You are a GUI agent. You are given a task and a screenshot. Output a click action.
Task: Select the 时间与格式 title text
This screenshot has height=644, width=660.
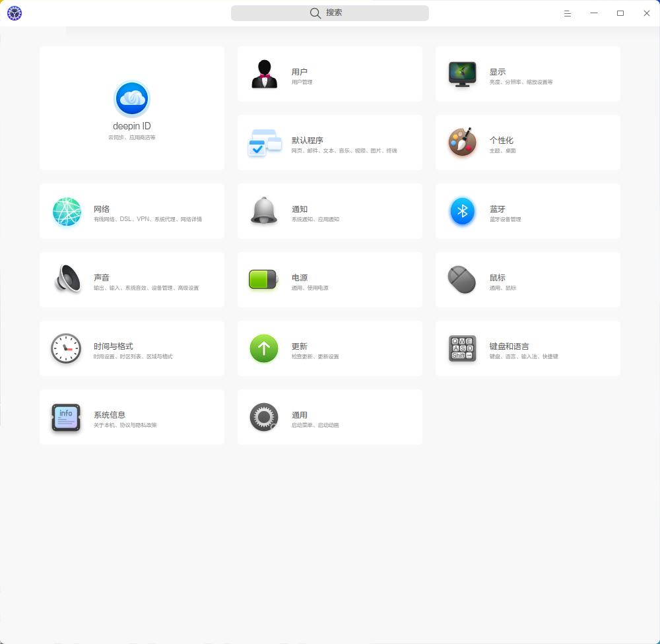click(x=114, y=346)
